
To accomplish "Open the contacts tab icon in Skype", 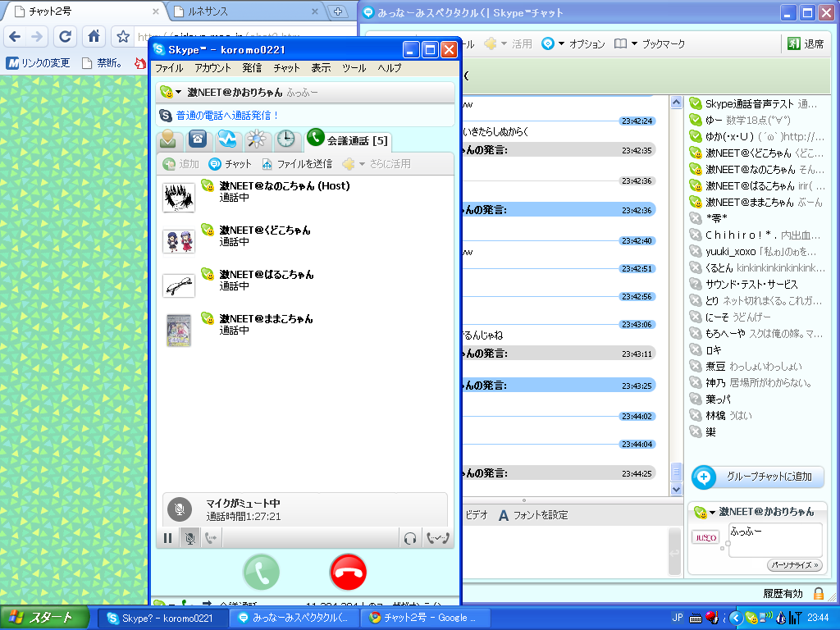I will 168,139.
